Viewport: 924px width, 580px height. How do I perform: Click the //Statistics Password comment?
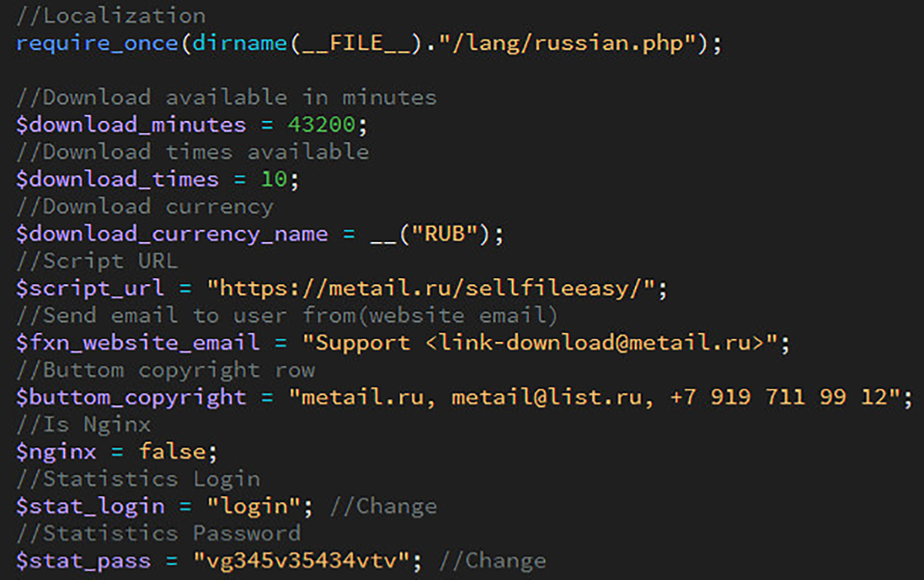coord(159,534)
